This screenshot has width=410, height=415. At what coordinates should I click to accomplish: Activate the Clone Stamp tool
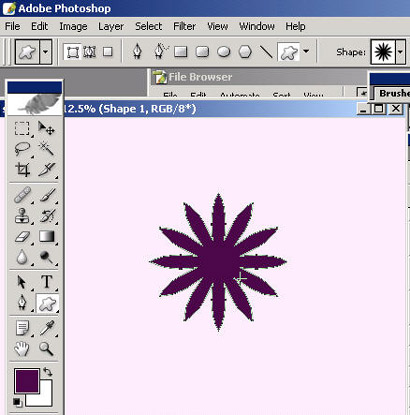coord(22,216)
